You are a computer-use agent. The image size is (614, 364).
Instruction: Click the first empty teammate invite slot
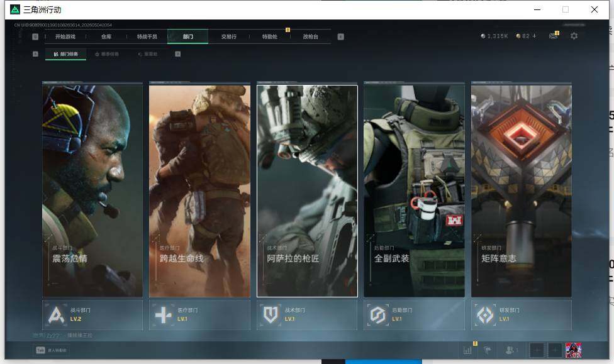[537, 350]
